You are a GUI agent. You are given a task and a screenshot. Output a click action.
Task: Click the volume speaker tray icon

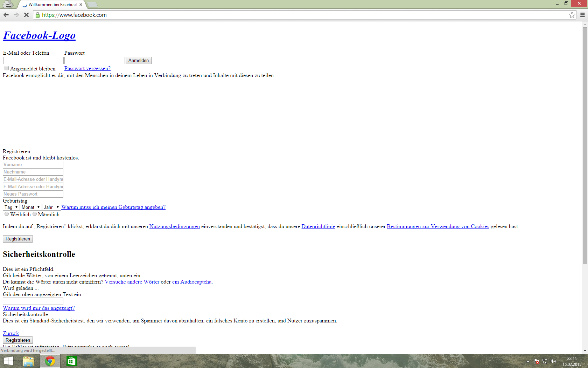(553, 361)
